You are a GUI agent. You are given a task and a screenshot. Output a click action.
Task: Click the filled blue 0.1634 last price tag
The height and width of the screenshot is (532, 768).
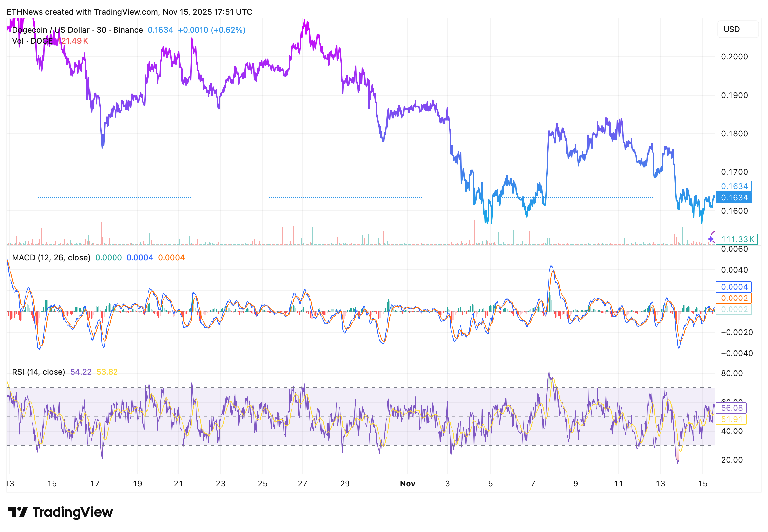[x=734, y=198]
